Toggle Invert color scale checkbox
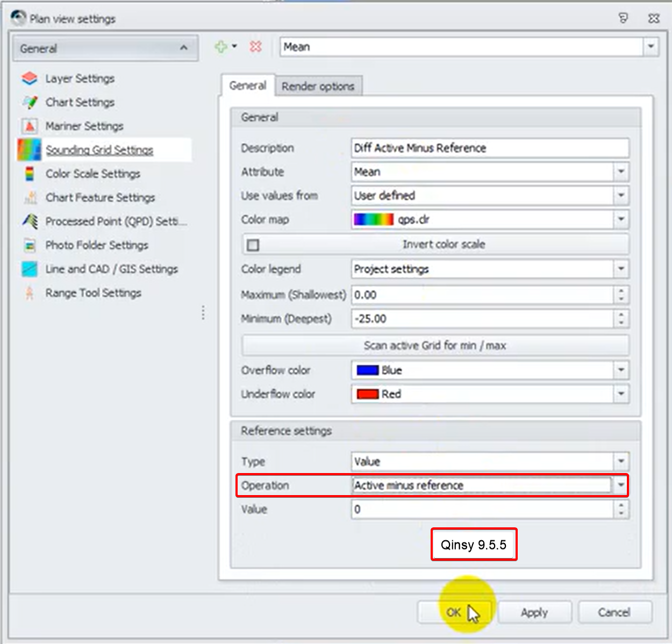672x644 pixels. [253, 245]
